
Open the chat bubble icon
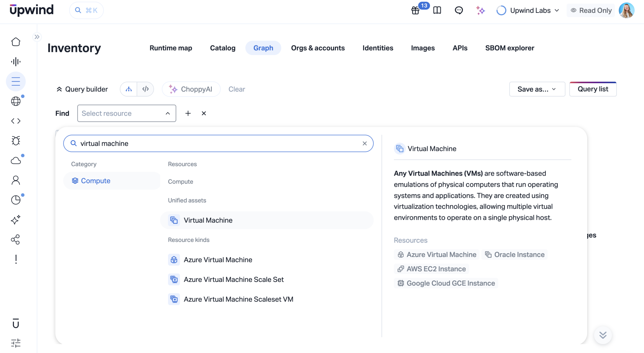click(459, 10)
